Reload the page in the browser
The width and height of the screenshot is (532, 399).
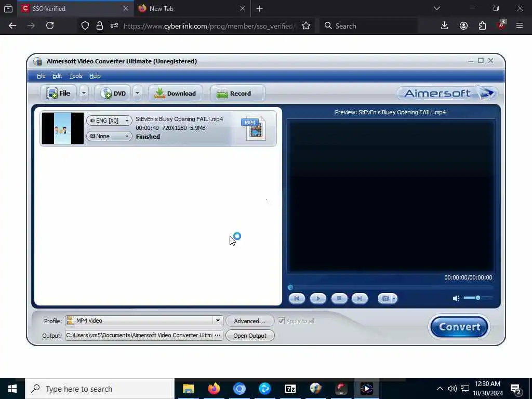[50, 26]
